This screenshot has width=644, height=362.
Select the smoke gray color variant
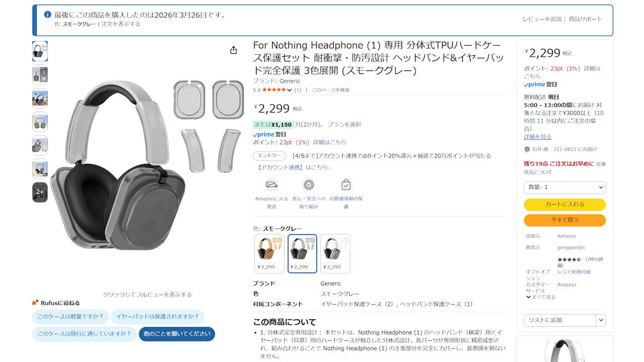click(x=302, y=253)
